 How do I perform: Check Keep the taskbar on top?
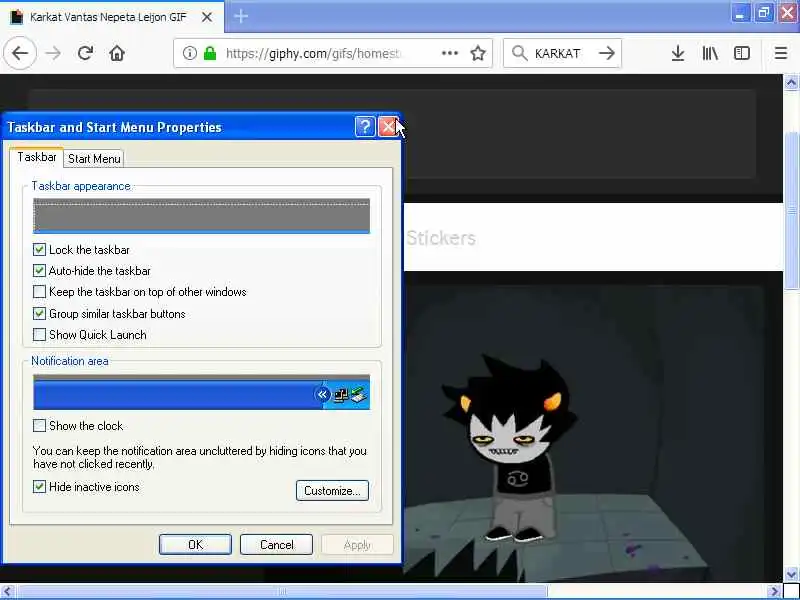tap(39, 291)
